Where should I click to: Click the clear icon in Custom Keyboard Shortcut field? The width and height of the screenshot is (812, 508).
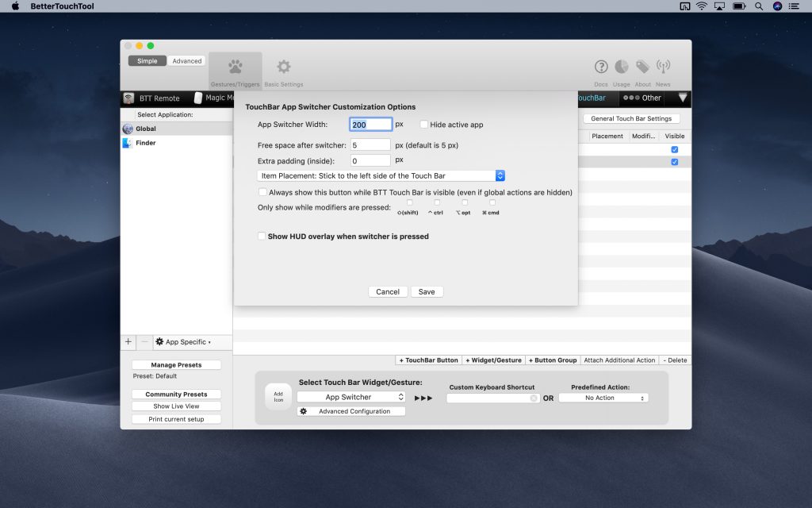[x=534, y=398]
